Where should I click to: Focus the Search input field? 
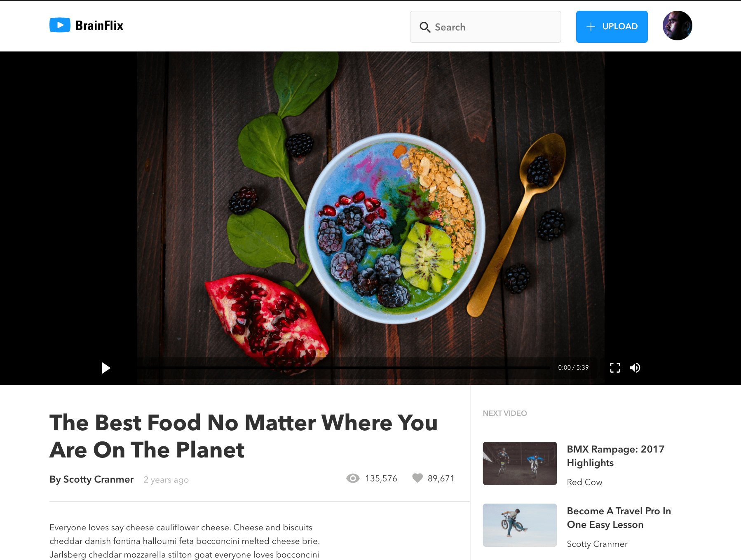pos(485,27)
